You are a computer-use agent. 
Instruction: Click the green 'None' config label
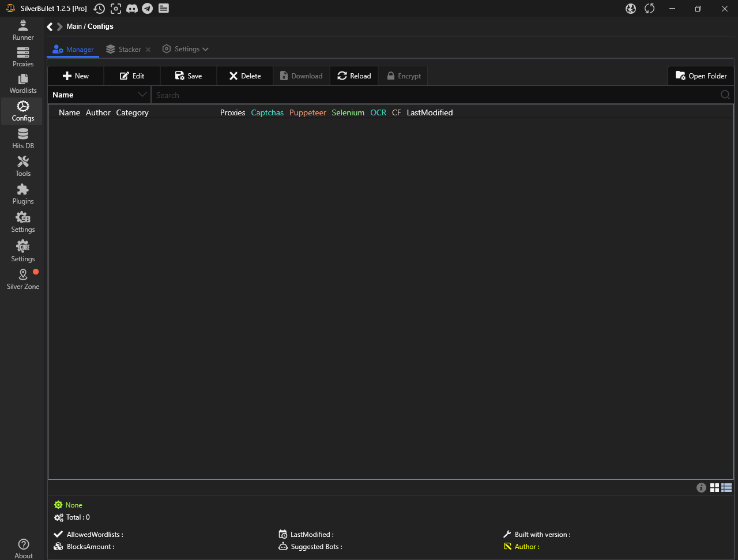[x=74, y=505]
